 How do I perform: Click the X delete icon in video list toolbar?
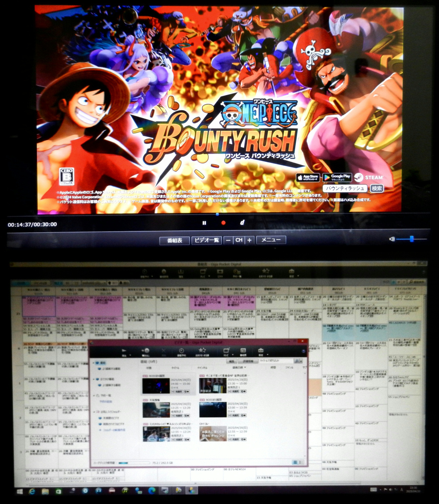[x=163, y=351]
